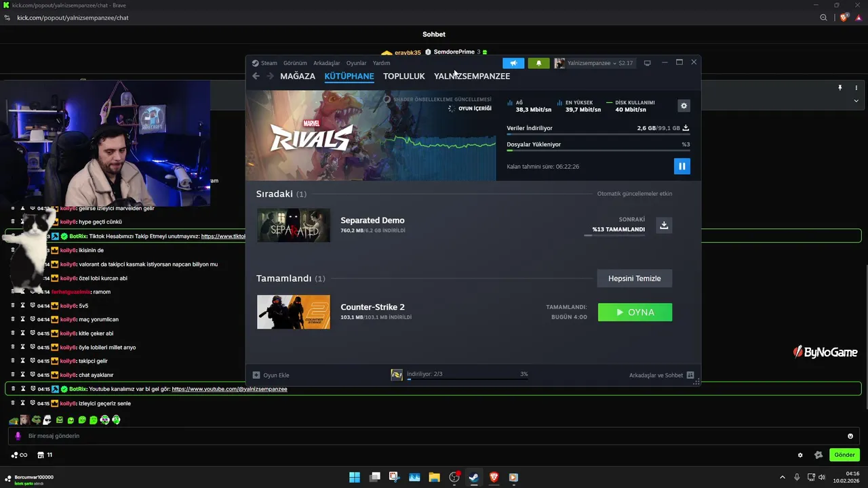Click taskbar volume speaker icon
Viewport: 868px width, 488px height.
[822, 477]
